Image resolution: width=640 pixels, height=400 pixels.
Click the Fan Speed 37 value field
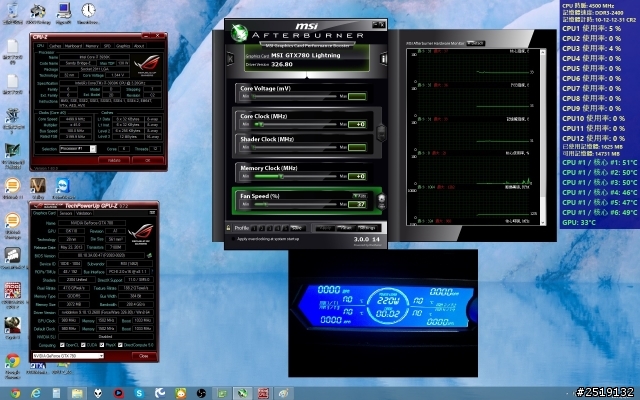click(357, 204)
